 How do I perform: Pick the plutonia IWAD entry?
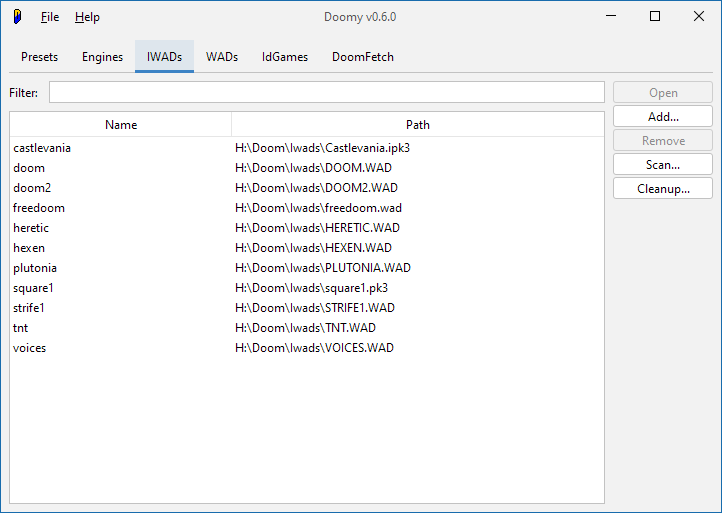35,268
